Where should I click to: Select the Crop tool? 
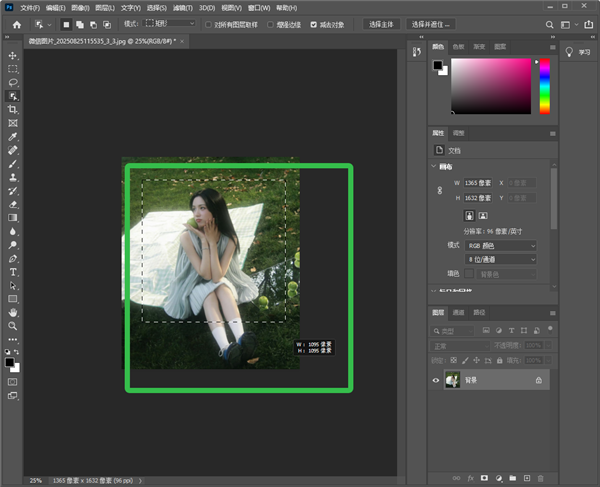pos(13,109)
